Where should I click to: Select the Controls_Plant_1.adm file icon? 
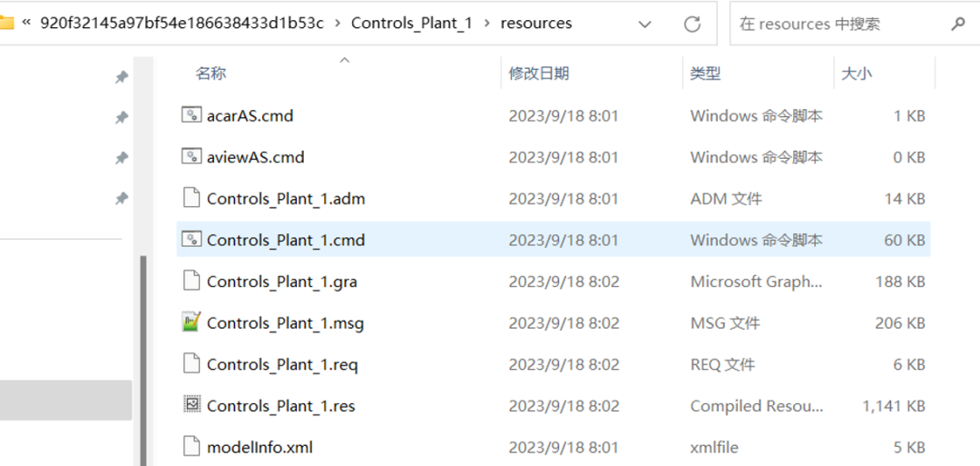click(x=191, y=198)
